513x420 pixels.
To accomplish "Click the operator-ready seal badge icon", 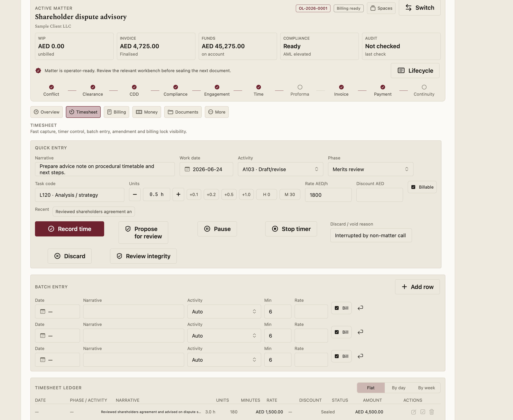I will [x=38, y=71].
